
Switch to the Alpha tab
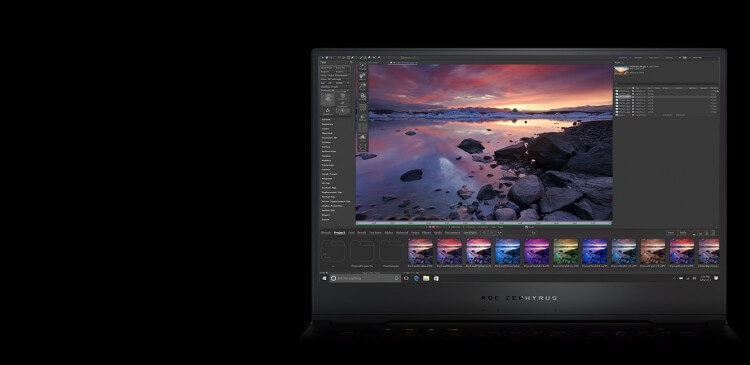coord(389,233)
